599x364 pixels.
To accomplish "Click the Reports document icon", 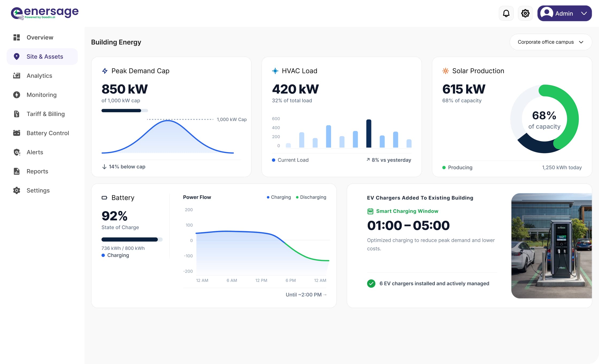I will pyautogui.click(x=17, y=171).
